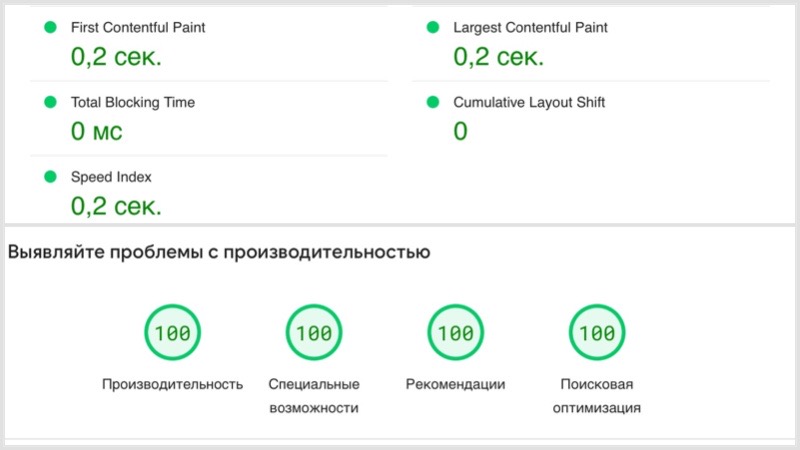Open the Специальные возможности category label
800x450 pixels.
[314, 396]
